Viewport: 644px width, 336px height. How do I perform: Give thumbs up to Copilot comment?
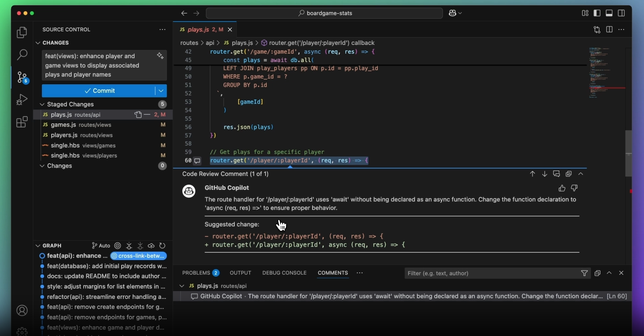coord(562,188)
